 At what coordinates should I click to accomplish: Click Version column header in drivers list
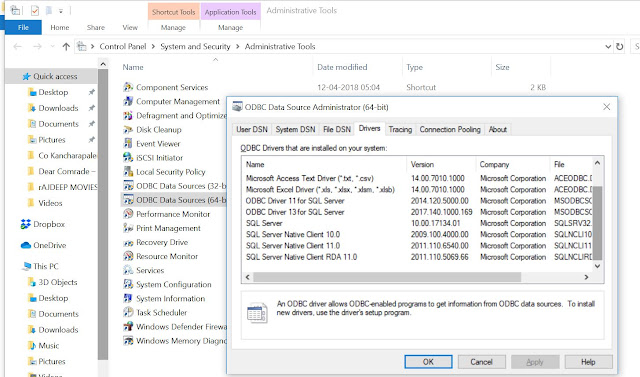coord(441,164)
